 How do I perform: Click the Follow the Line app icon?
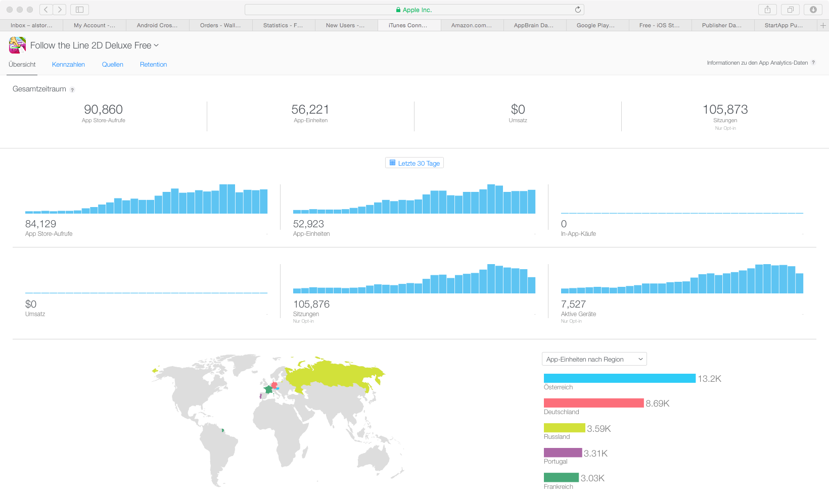pos(17,45)
